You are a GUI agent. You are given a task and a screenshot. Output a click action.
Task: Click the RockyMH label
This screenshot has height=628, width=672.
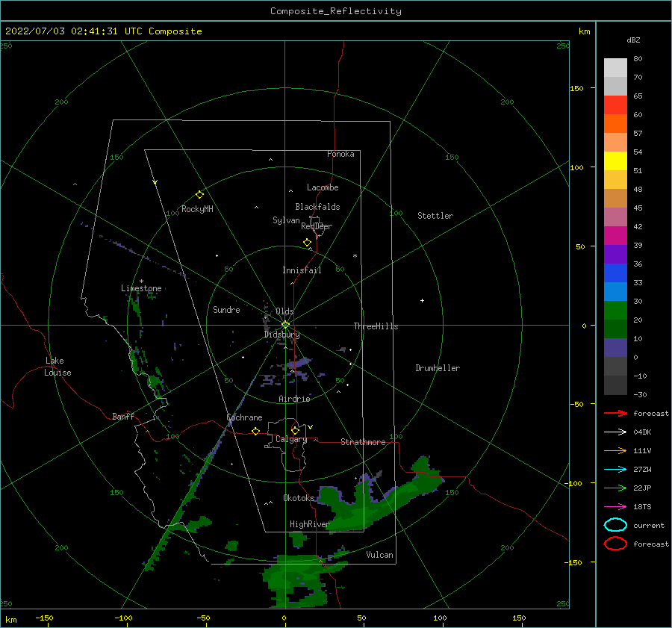(x=197, y=209)
